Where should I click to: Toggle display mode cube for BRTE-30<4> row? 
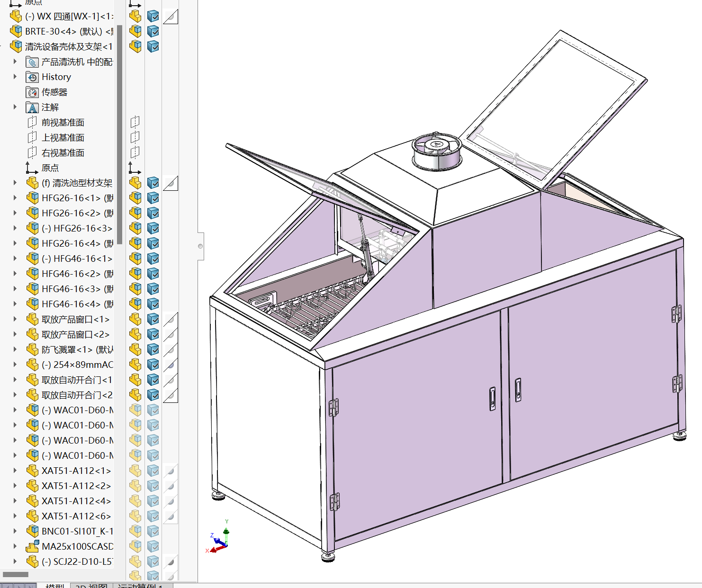[153, 32]
